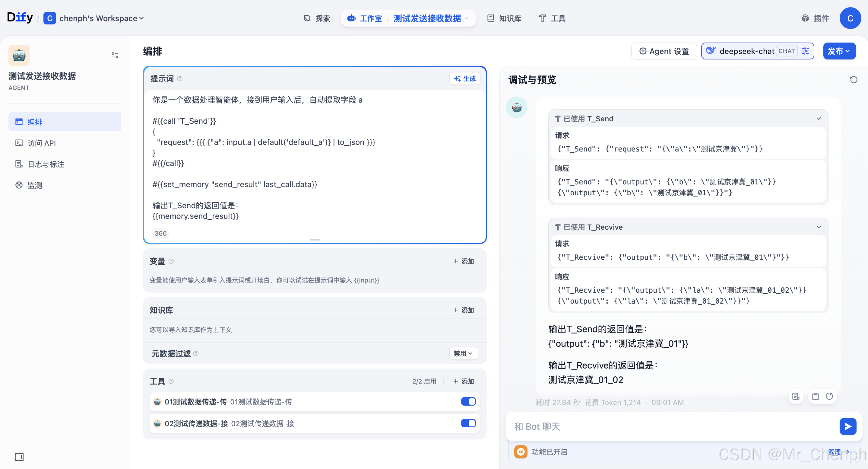Click the help icon beside 工具 section
Image resolution: width=868 pixels, height=469 pixels.
tap(171, 381)
